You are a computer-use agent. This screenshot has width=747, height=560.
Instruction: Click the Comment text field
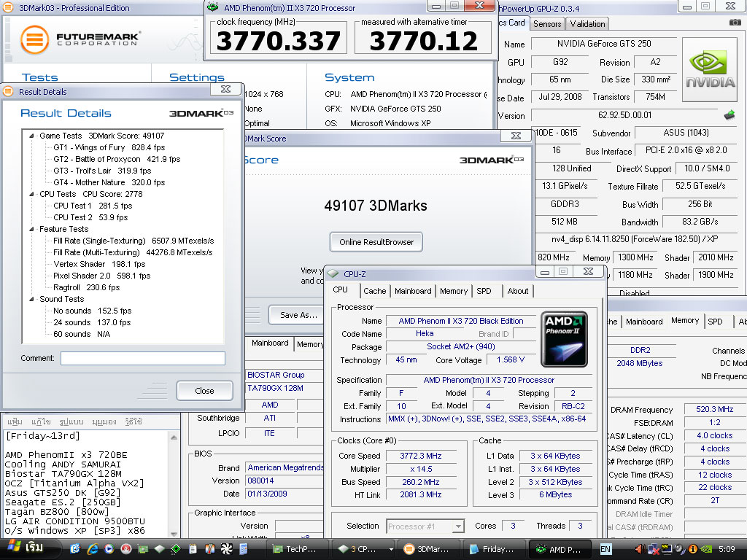coord(142,358)
